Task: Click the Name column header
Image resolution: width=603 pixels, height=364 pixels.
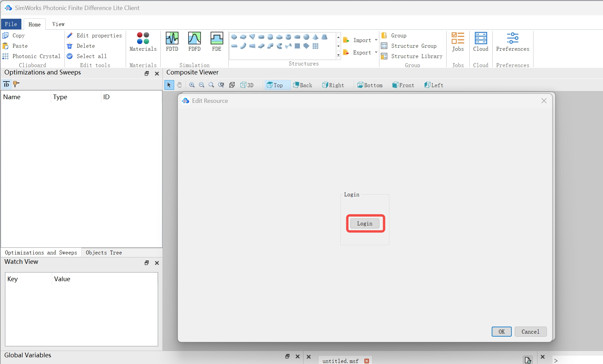Action: pos(26,97)
